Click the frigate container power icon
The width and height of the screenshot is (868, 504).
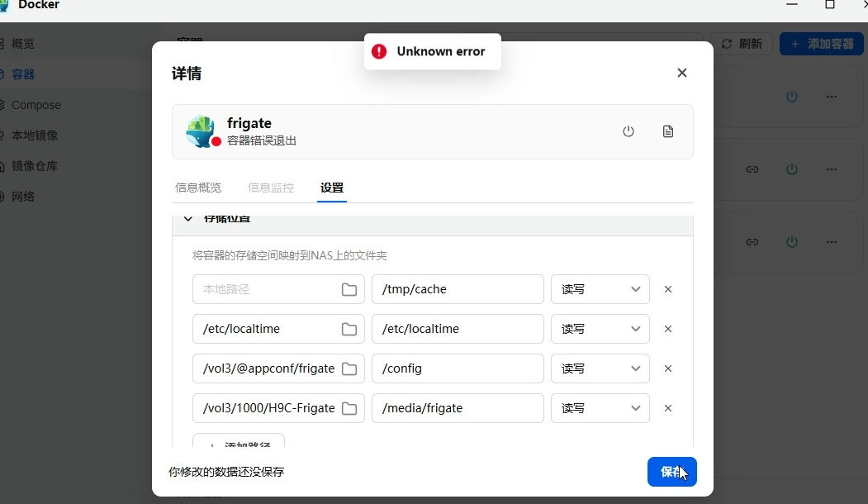(628, 131)
